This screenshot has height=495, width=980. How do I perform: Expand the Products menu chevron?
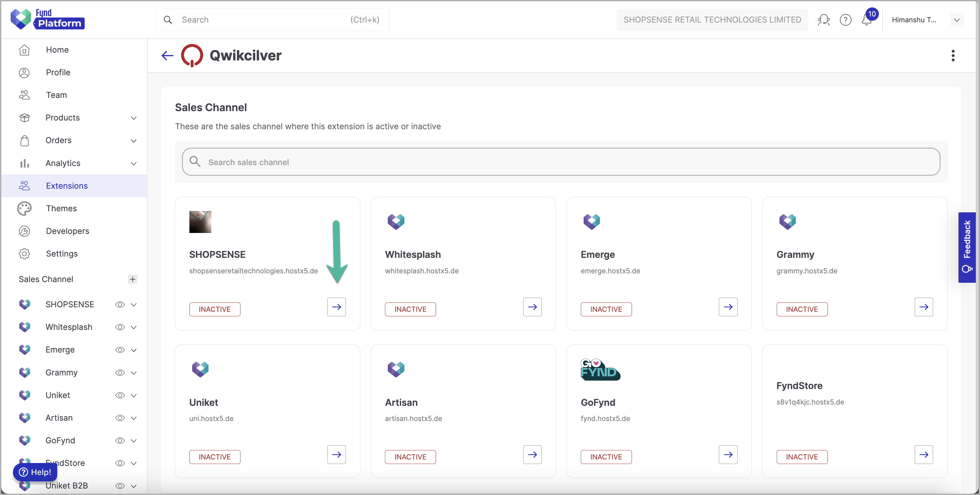[x=133, y=118]
